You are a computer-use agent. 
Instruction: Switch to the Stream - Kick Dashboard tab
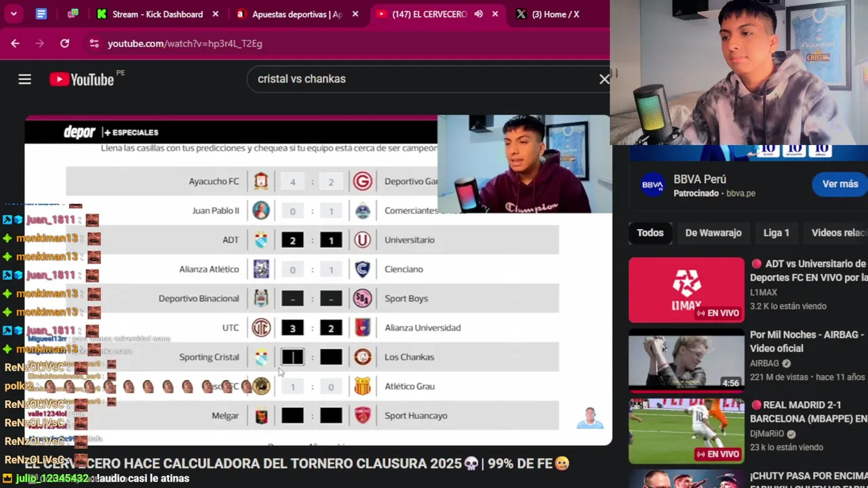point(157,14)
